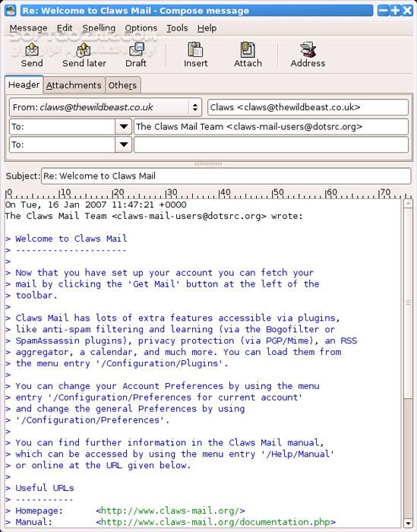Click the recipient field containing The Claws Mail Team
Image resolution: width=417 pixels, height=532 pixels.
271,127
